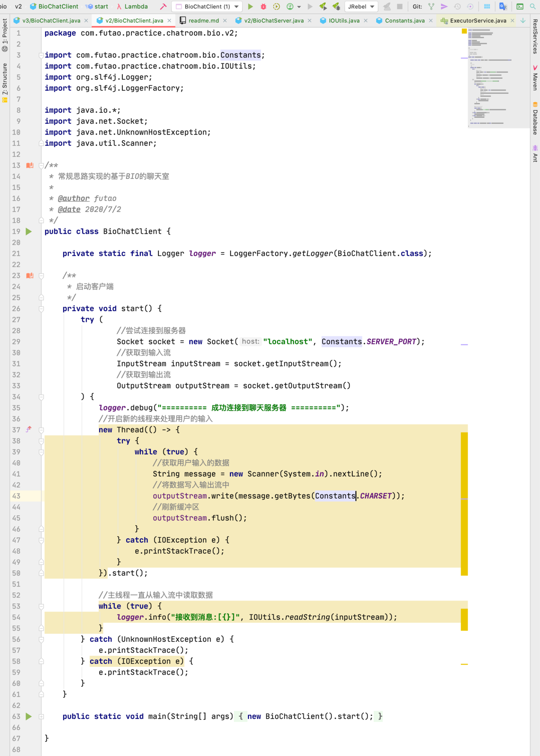This screenshot has height=756, width=540.
Task: Click the Git update project icon
Action: click(431, 7)
